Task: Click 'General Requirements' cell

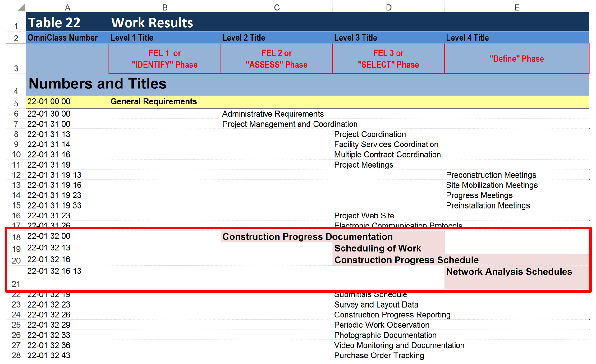Action: (165, 102)
